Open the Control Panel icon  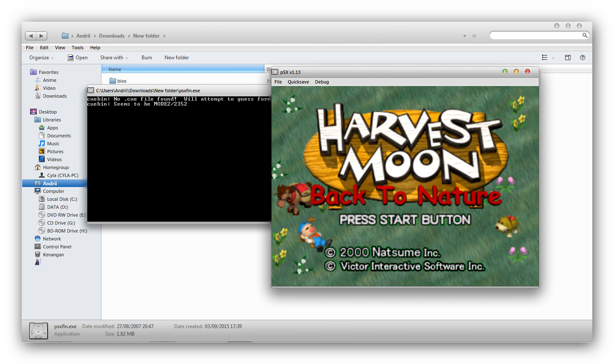[38, 247]
